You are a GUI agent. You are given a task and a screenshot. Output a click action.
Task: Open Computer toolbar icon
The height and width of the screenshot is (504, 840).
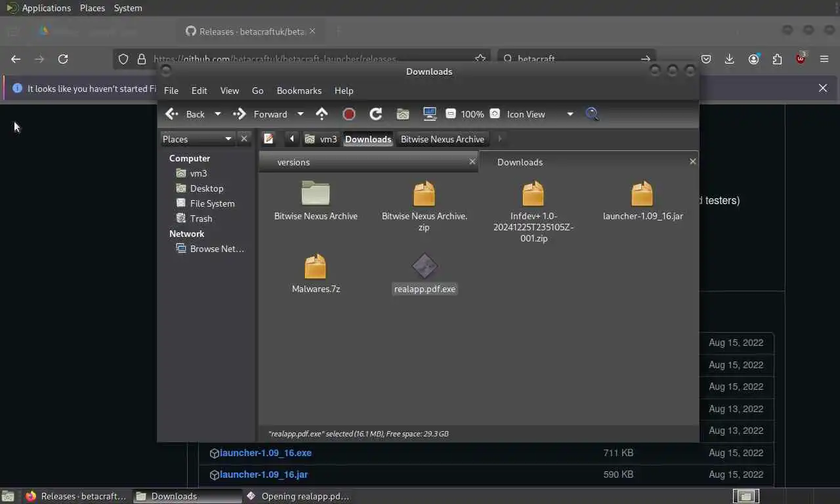pos(430,114)
